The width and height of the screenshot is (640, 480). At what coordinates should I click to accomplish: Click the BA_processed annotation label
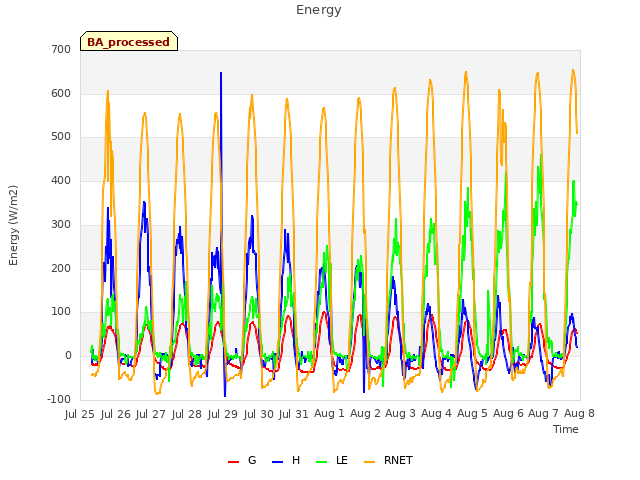(129, 42)
